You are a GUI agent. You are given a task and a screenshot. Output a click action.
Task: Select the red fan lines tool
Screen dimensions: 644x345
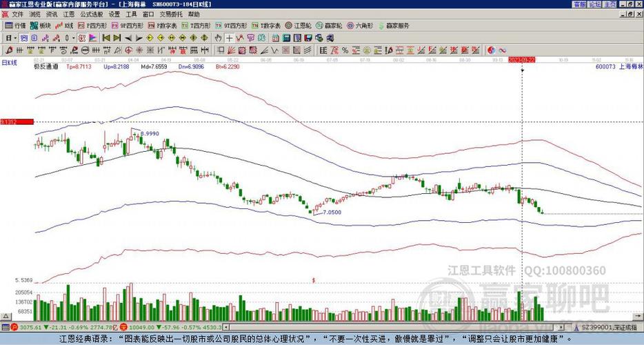click(x=231, y=50)
